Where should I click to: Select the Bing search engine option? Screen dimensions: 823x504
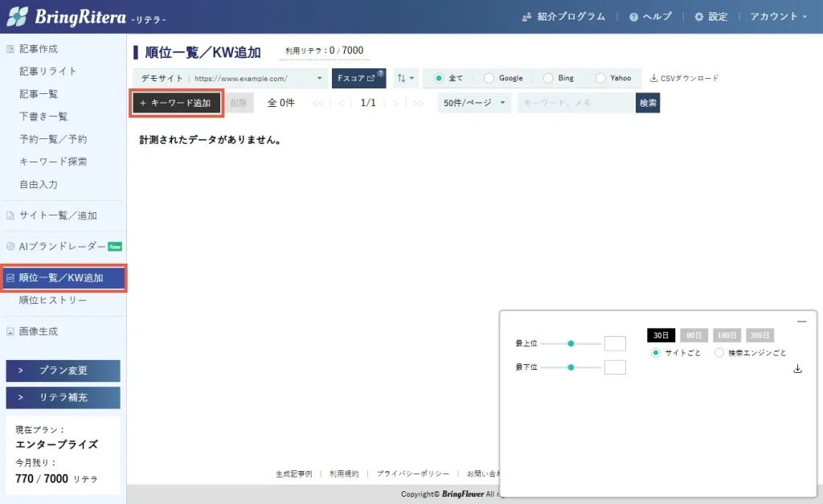(548, 78)
